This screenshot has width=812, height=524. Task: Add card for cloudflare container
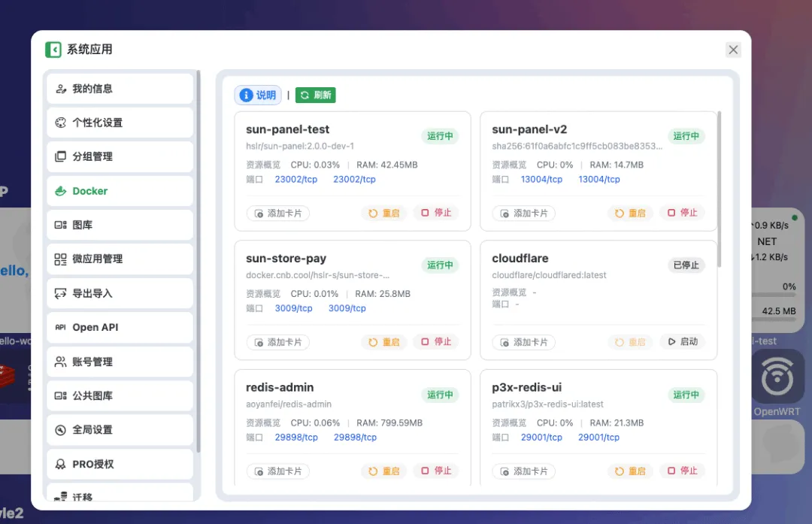tap(524, 342)
